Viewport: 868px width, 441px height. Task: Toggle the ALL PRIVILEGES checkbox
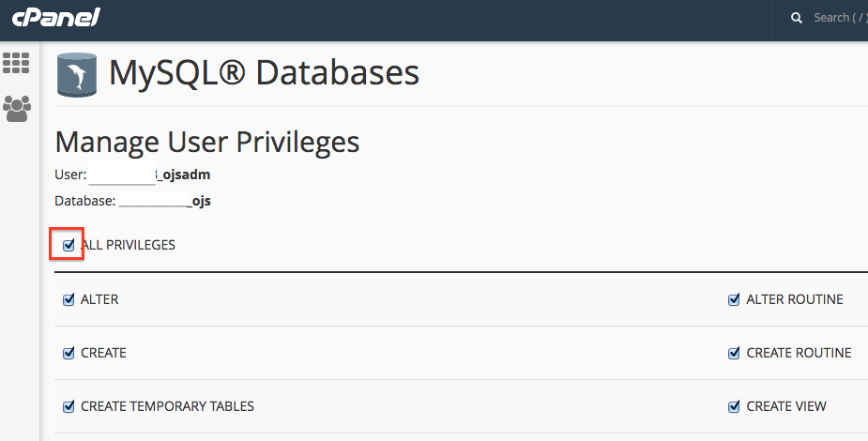[69, 245]
